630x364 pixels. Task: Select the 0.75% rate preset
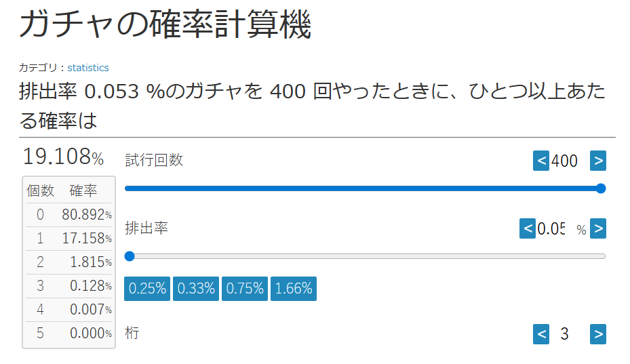click(x=245, y=288)
